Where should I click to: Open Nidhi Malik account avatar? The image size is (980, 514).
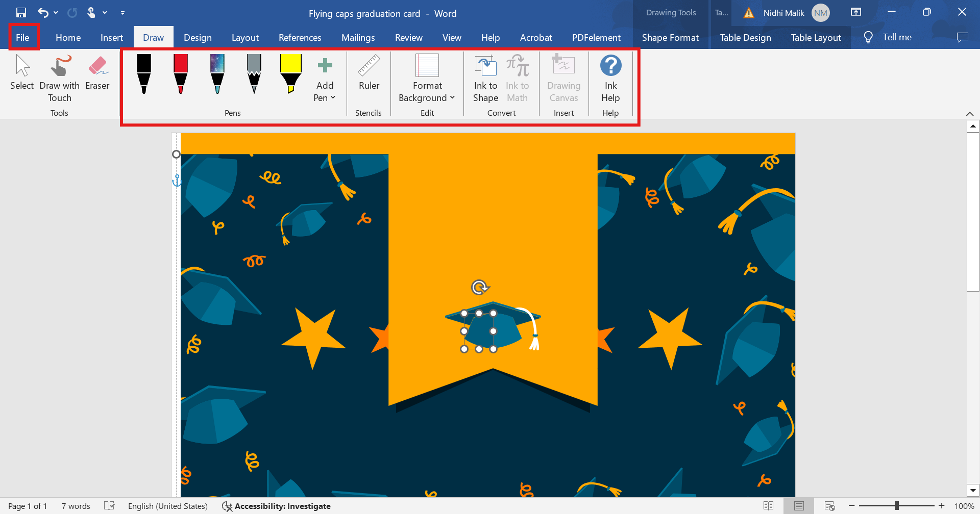click(x=821, y=13)
